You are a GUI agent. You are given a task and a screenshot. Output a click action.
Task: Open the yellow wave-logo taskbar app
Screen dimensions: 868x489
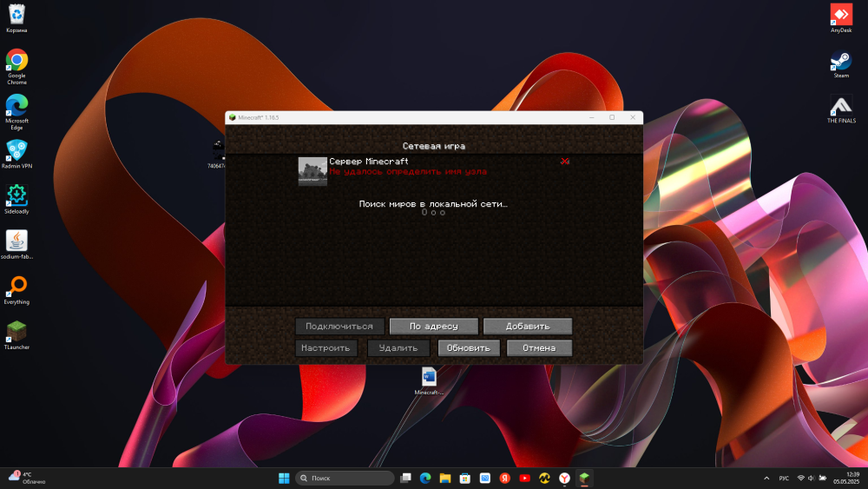point(545,478)
